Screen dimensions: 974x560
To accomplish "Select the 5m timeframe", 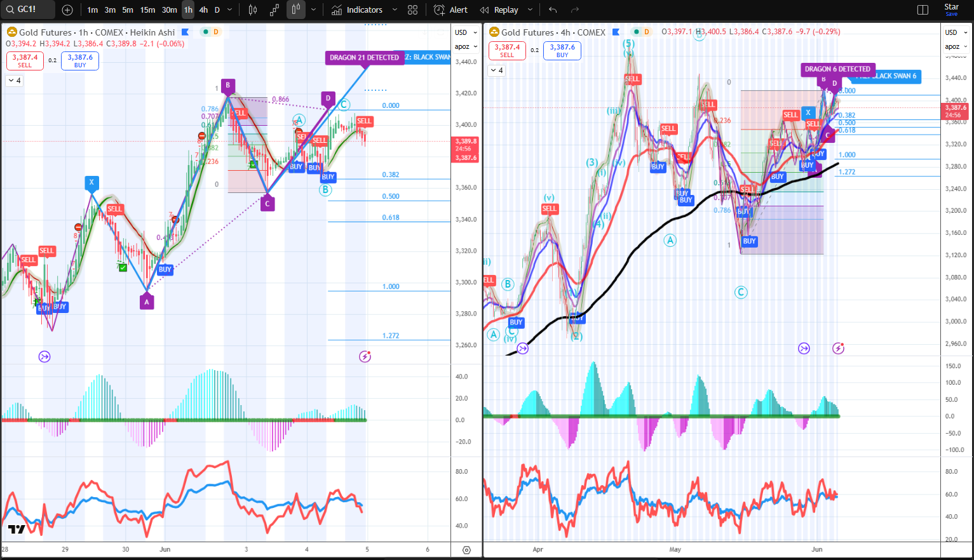I will pyautogui.click(x=128, y=10).
